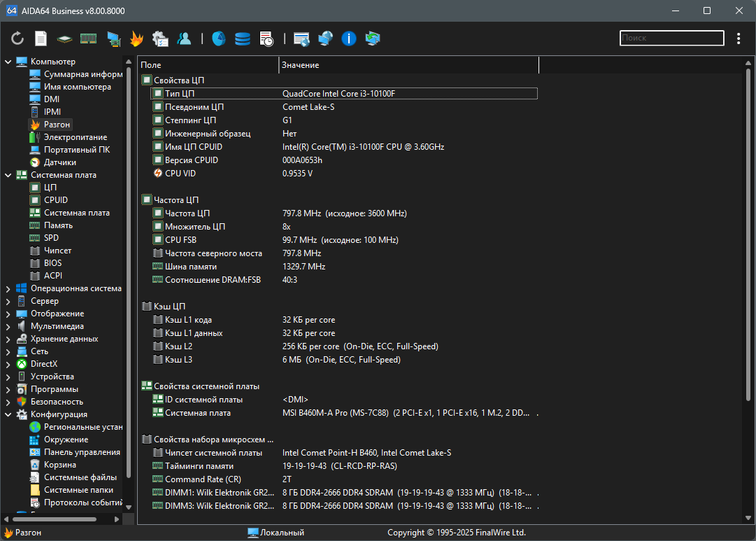Collapse the Конфигурация tree node

tap(8, 414)
